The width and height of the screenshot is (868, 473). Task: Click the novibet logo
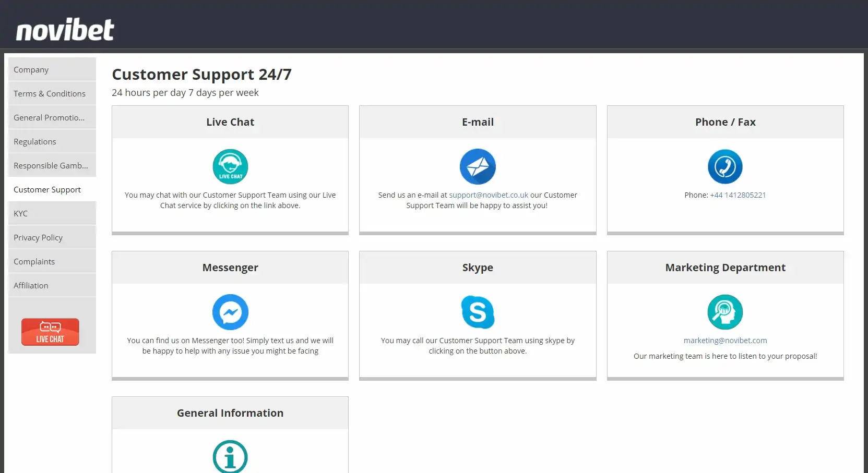click(65, 30)
